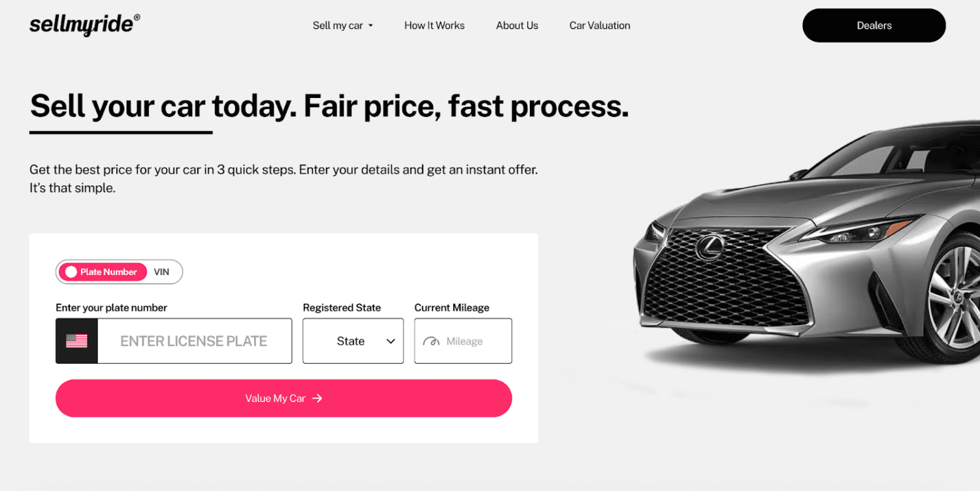Image resolution: width=980 pixels, height=491 pixels.
Task: Focus the ENTER LICENSE PLATE field
Action: (x=194, y=341)
